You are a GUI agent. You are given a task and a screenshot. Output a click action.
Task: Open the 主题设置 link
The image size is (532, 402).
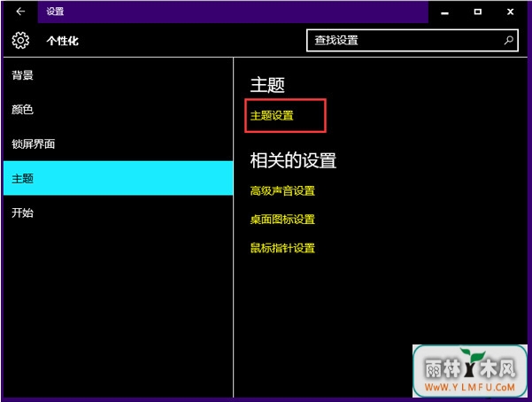tap(272, 116)
